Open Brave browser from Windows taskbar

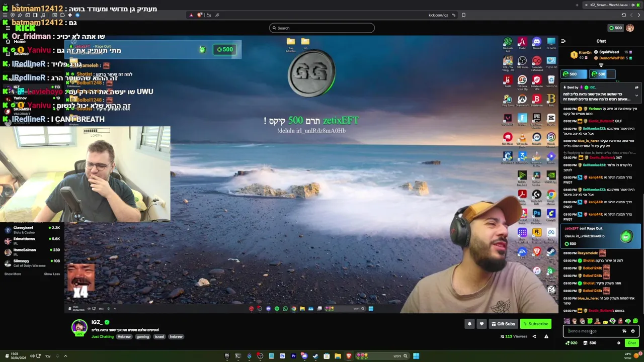coord(349,356)
